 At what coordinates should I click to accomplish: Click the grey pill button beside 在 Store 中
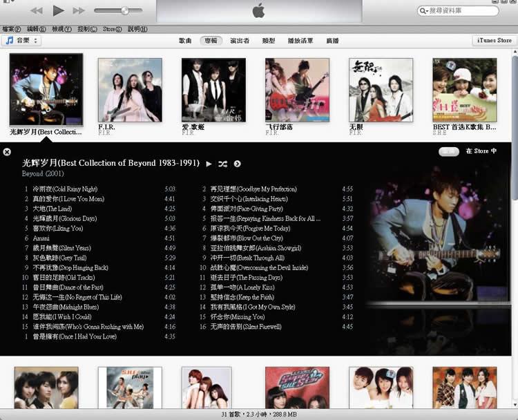[x=449, y=151]
